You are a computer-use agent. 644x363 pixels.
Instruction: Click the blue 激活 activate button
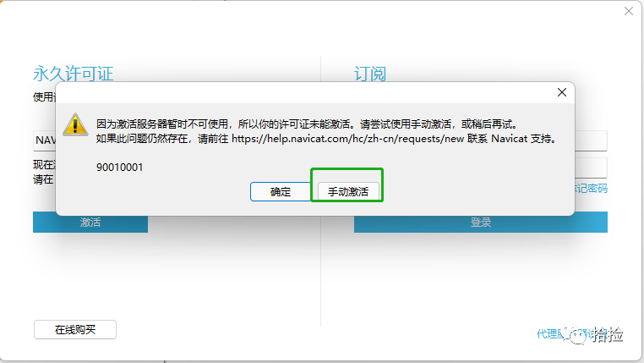[90, 223]
